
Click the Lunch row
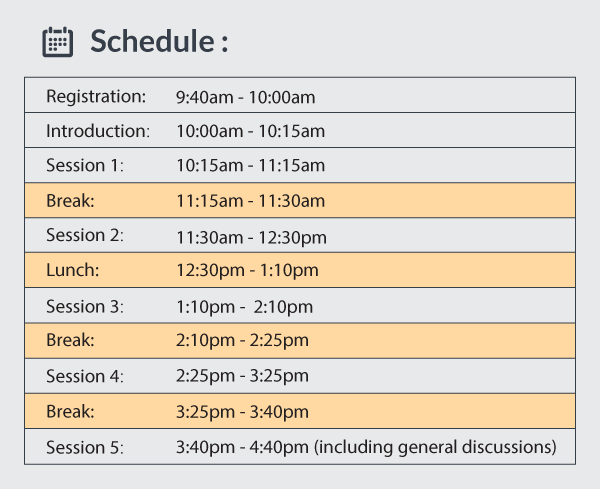point(300,270)
